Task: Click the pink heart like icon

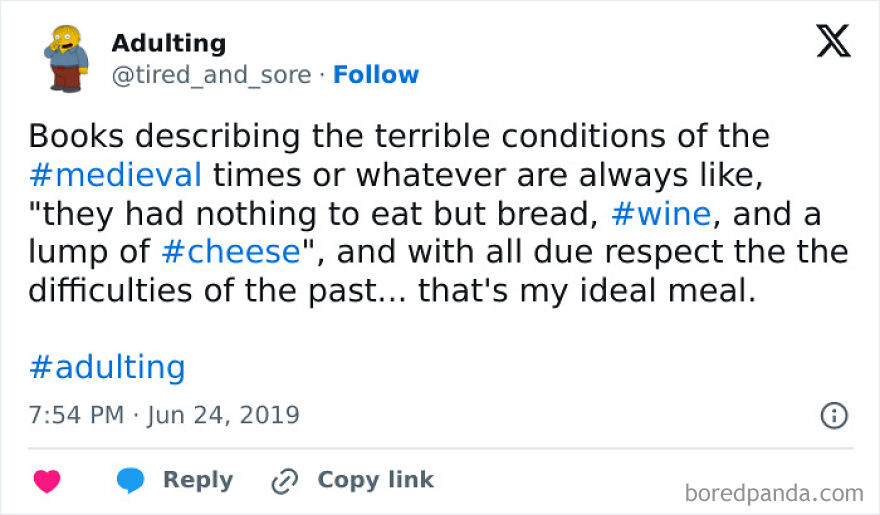Action: click(x=47, y=481)
